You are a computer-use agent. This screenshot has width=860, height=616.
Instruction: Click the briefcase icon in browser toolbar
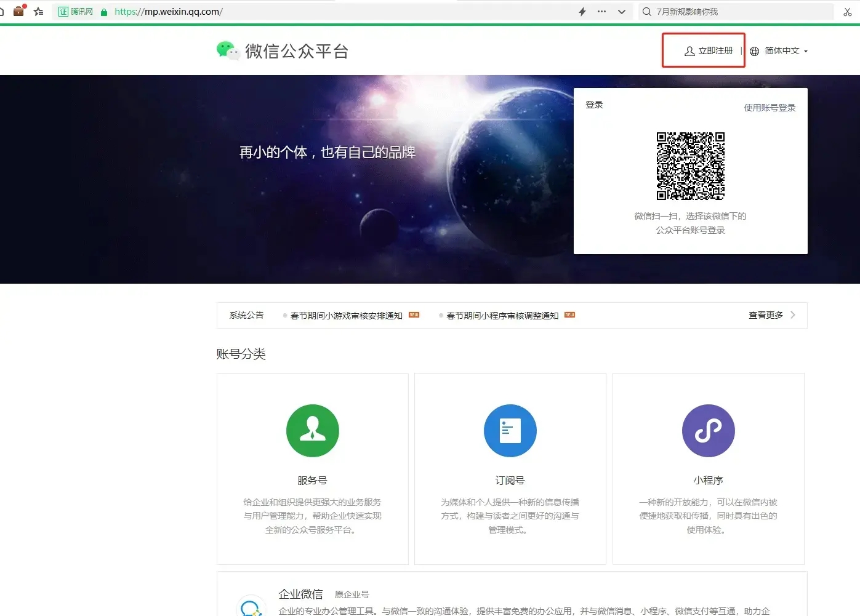coord(19,10)
